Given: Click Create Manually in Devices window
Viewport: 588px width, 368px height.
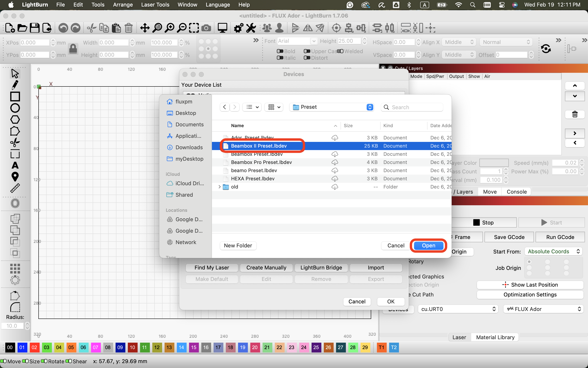Looking at the screenshot, I should click(266, 268).
